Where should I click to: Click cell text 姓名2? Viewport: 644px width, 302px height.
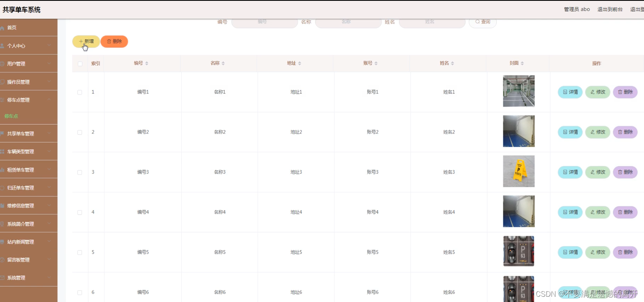(449, 132)
